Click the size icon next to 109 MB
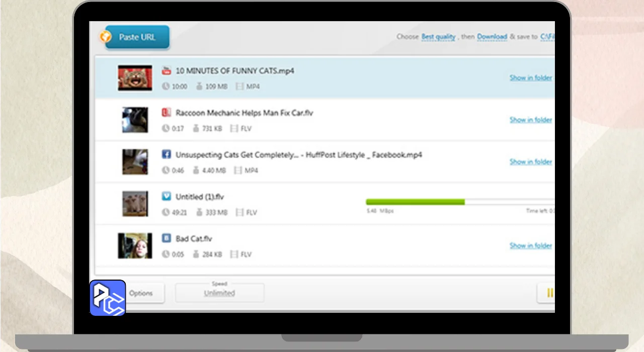644x352 pixels. (x=199, y=86)
